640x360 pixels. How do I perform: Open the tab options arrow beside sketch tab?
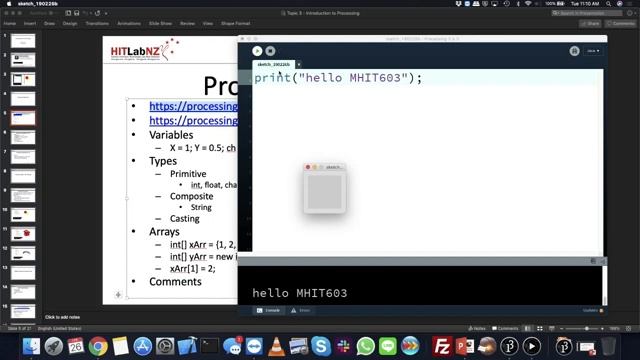point(299,64)
